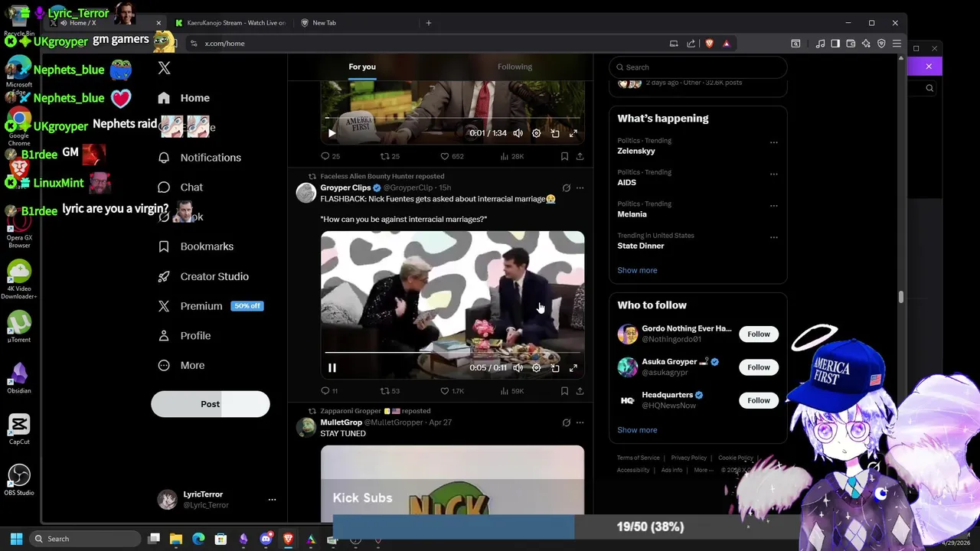Open more options for AIDS trend
This screenshot has width=980, height=551.
tap(773, 174)
